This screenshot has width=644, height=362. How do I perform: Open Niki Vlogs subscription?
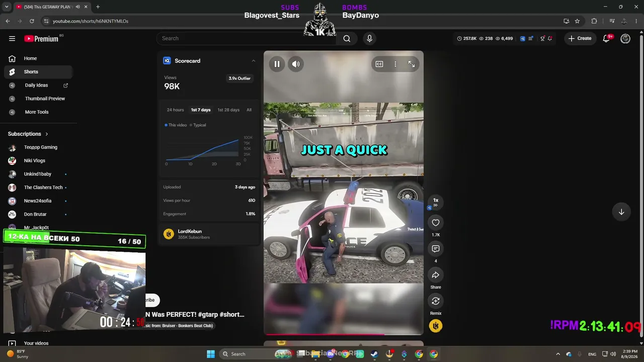pyautogui.click(x=38, y=160)
